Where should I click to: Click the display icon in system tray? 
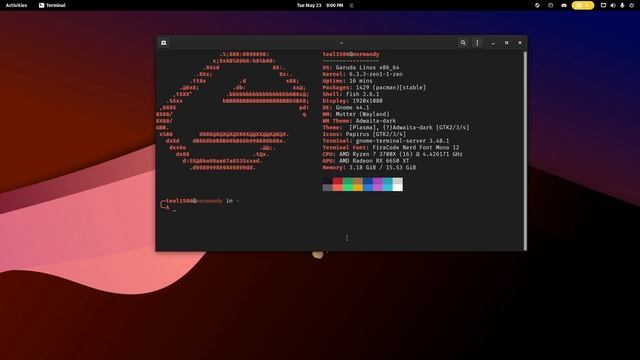tap(603, 5)
